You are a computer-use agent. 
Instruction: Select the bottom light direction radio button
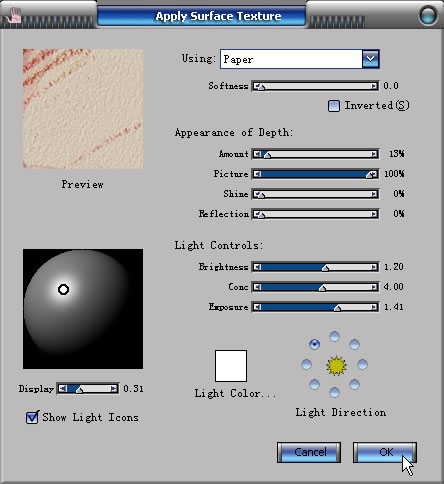(334, 392)
